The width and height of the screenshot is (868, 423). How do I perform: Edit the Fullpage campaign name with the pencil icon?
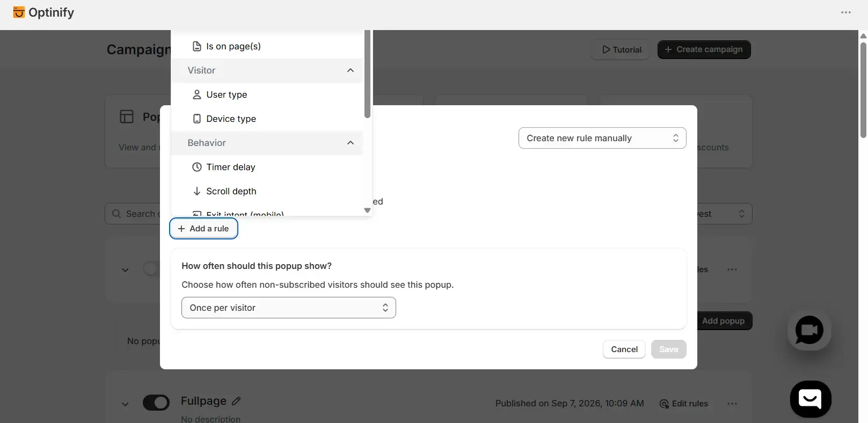pyautogui.click(x=236, y=401)
